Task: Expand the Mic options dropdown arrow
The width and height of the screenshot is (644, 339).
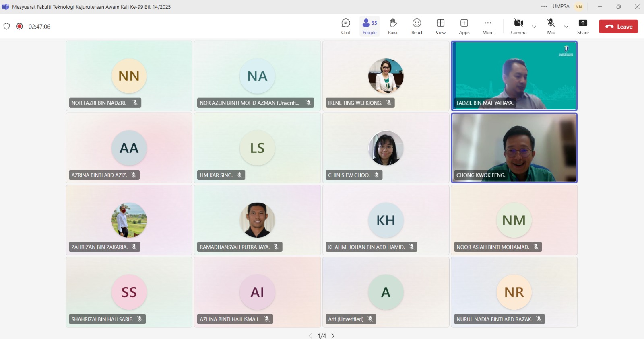Action: click(x=566, y=27)
